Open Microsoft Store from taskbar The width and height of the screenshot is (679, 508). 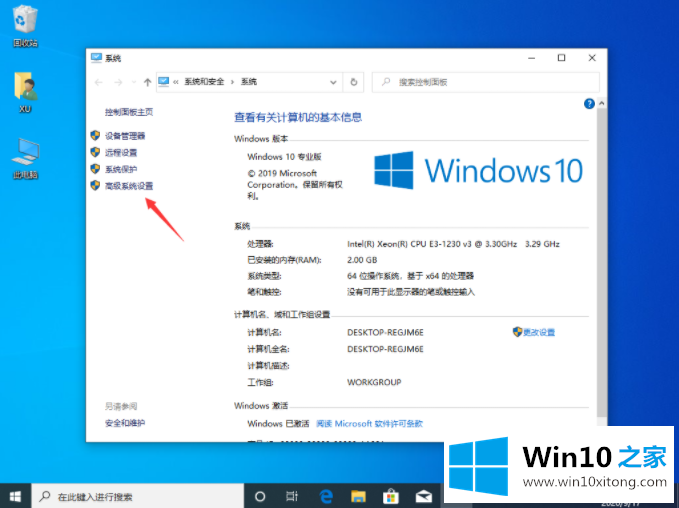[x=391, y=496]
